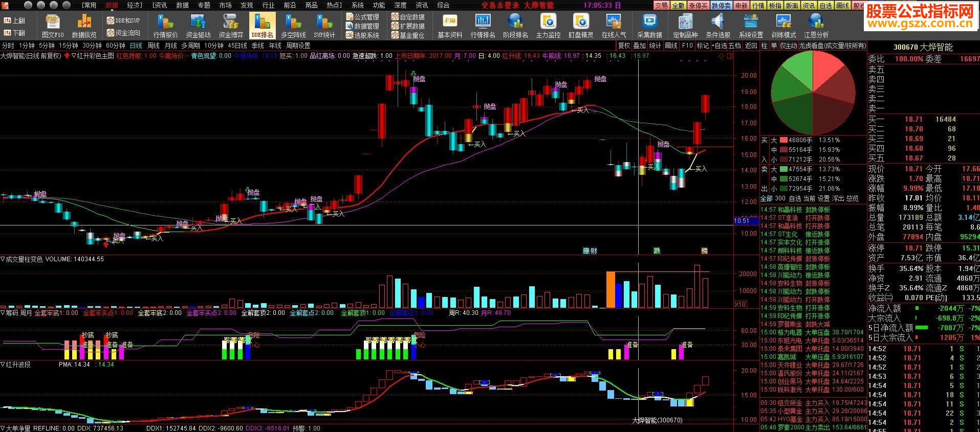Open the 数据纵览 data overview
Viewport: 980px width, 432px height.
coord(84,26)
